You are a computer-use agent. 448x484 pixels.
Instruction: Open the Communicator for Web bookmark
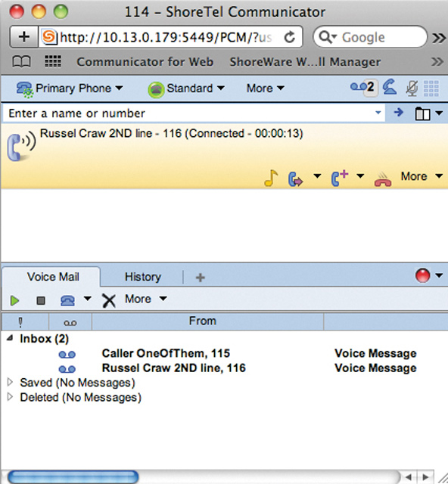coord(145,62)
